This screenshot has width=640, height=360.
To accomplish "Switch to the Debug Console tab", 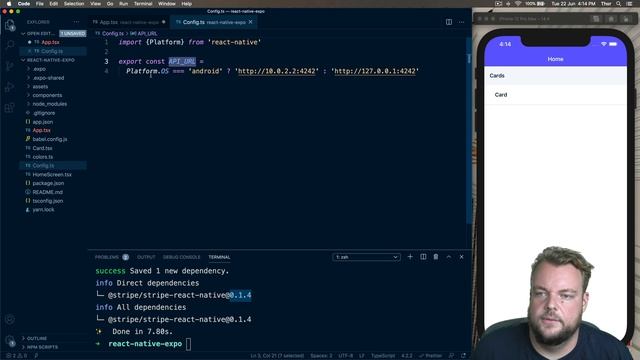I will 181,257.
